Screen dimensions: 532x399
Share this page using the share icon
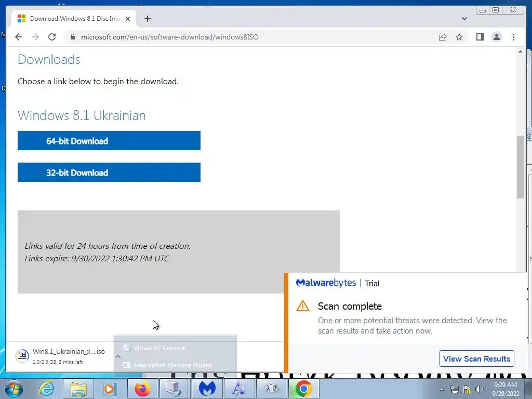443,37
